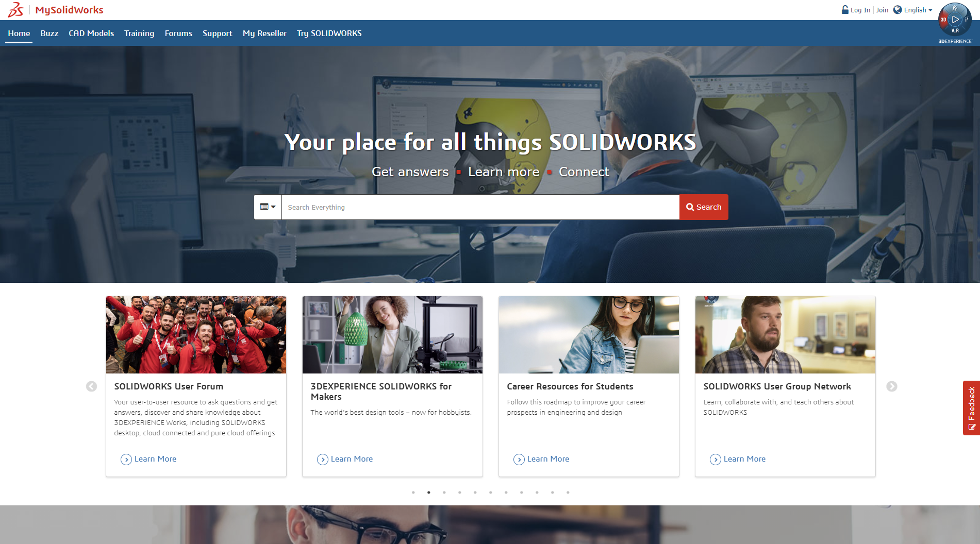Click the magnifier icon on Search button
Image resolution: width=980 pixels, height=544 pixels.
coord(690,207)
